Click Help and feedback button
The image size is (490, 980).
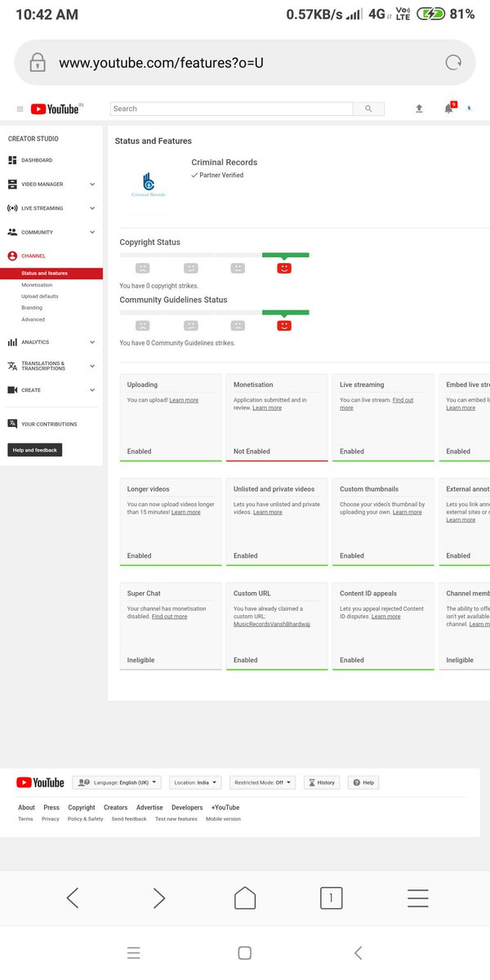pos(35,450)
